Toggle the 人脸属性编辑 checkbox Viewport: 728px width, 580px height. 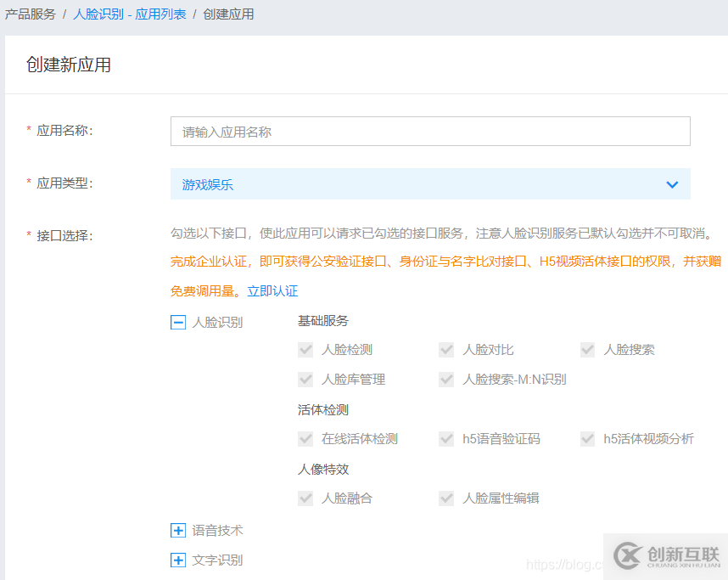pyautogui.click(x=446, y=498)
